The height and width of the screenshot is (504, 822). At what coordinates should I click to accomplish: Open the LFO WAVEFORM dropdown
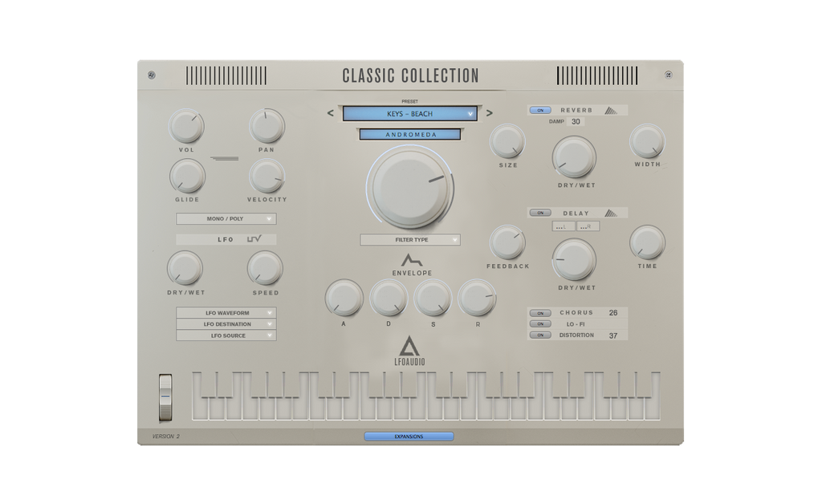(x=226, y=313)
